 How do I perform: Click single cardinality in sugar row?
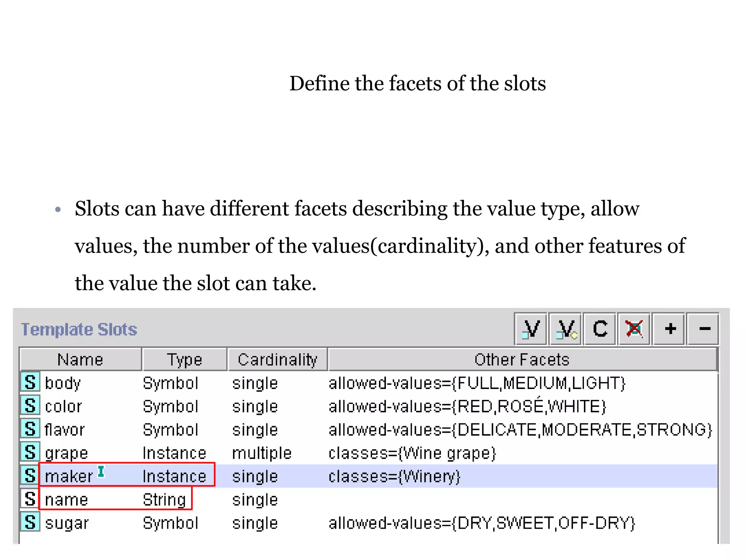[x=255, y=524]
